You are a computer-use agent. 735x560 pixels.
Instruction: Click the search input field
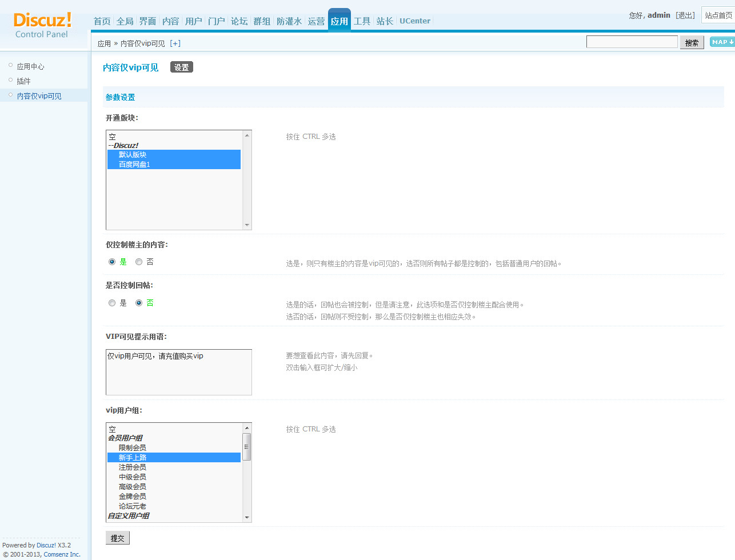coord(632,42)
